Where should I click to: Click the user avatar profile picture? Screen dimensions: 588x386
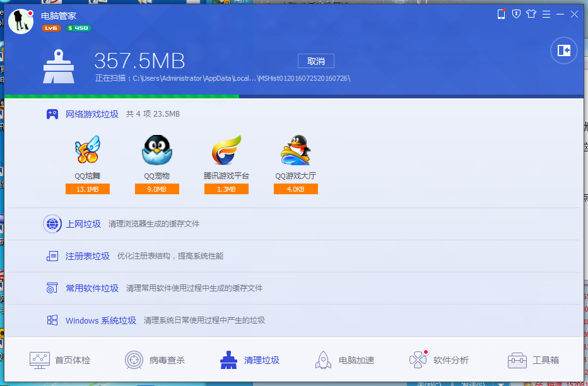tap(21, 21)
